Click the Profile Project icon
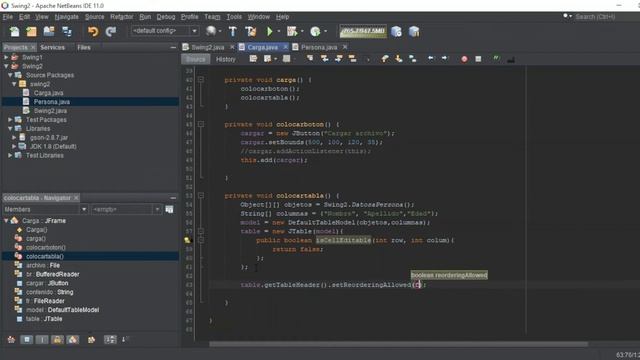Screen dimensions: 640x360 315,31
